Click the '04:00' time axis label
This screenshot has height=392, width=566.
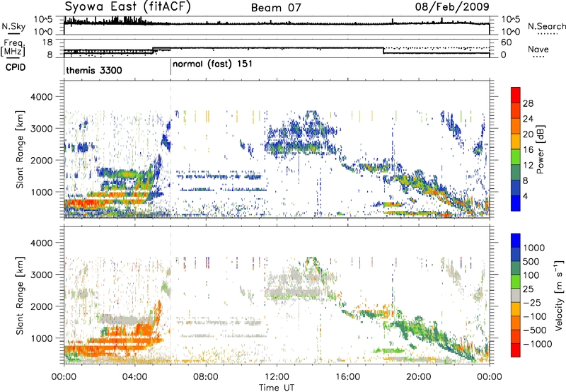(134, 377)
